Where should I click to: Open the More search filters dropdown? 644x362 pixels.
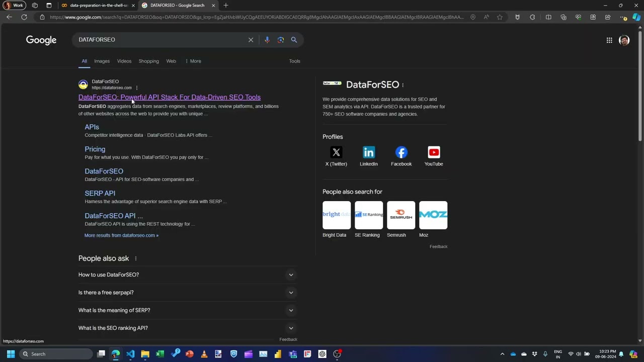point(193,61)
